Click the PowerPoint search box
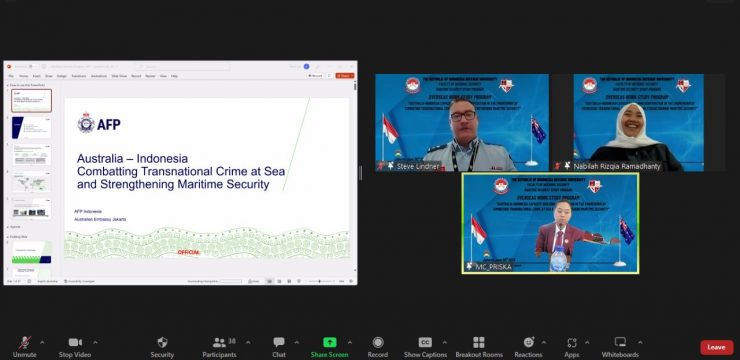The width and height of the screenshot is (740, 360). 183,67
